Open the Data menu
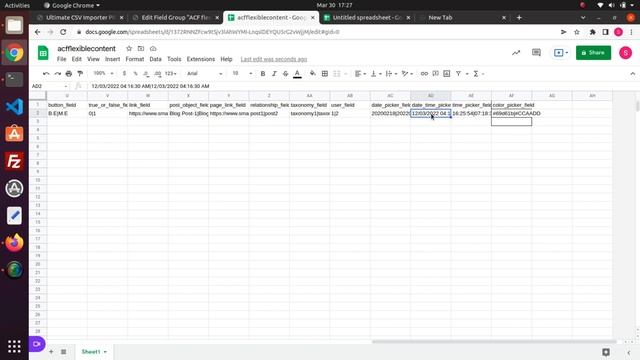This screenshot has width=640, height=360. click(x=156, y=59)
